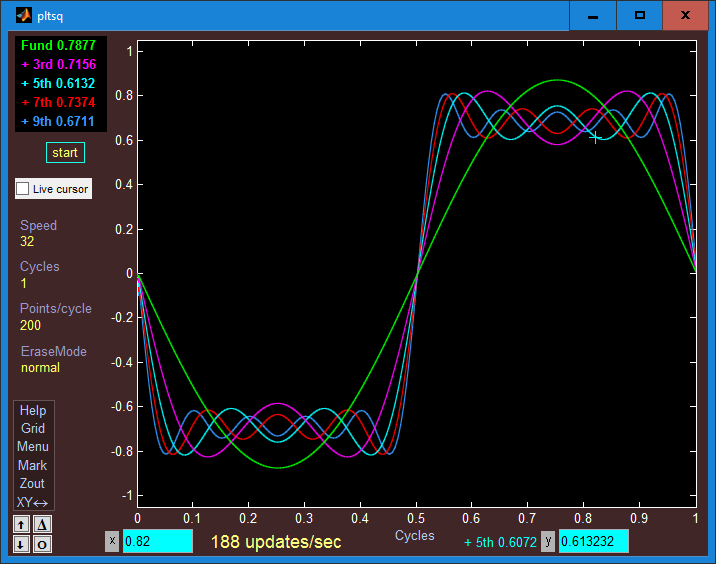Open the Help menu item
Viewport: 716px width, 564px height.
[33, 410]
